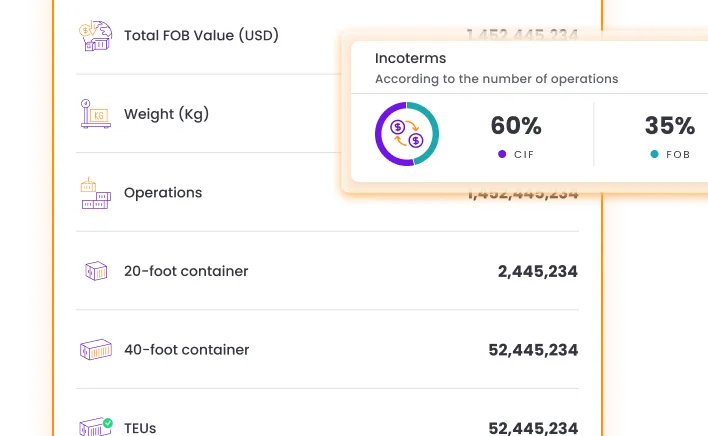Click the 20-foot container icon
The height and width of the screenshot is (436, 708).
95,271
